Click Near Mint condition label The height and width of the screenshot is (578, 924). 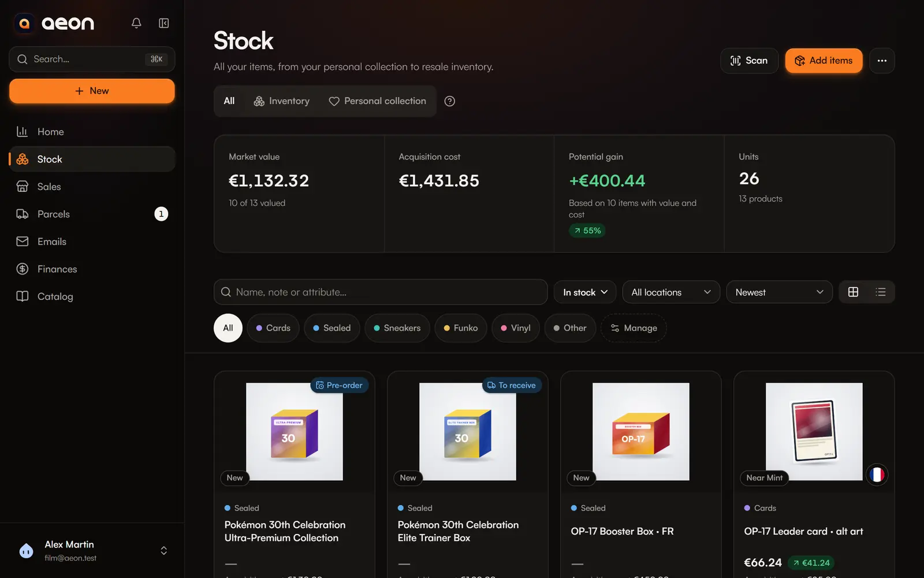tap(765, 477)
